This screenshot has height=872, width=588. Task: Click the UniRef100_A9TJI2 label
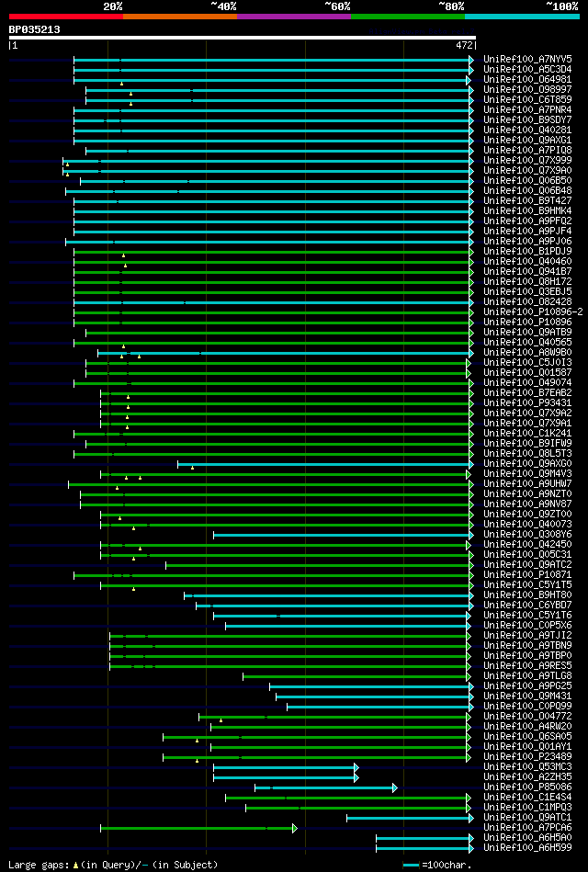527,635
